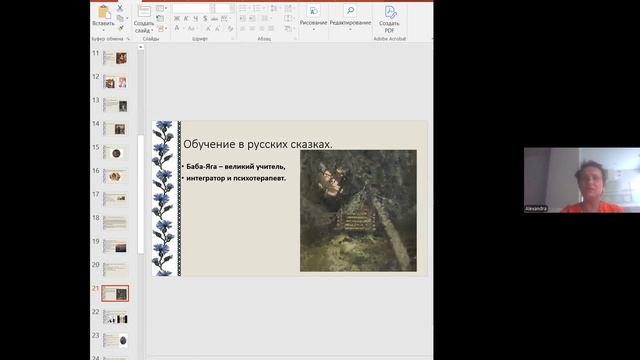
Task: Click Alexandra's webcam video tile
Action: tap(582, 180)
